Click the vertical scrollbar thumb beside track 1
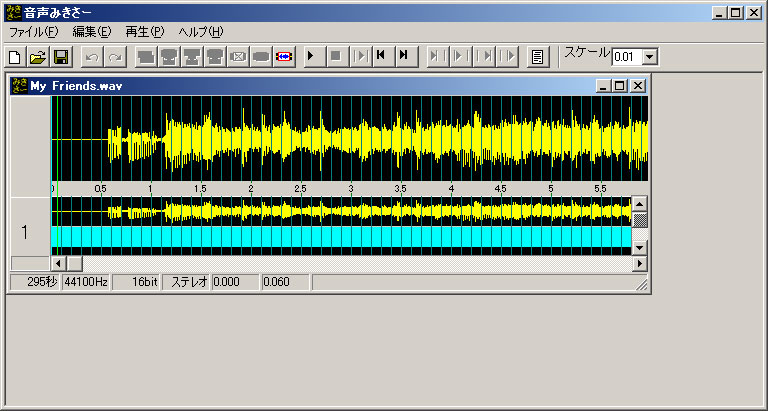 640,220
